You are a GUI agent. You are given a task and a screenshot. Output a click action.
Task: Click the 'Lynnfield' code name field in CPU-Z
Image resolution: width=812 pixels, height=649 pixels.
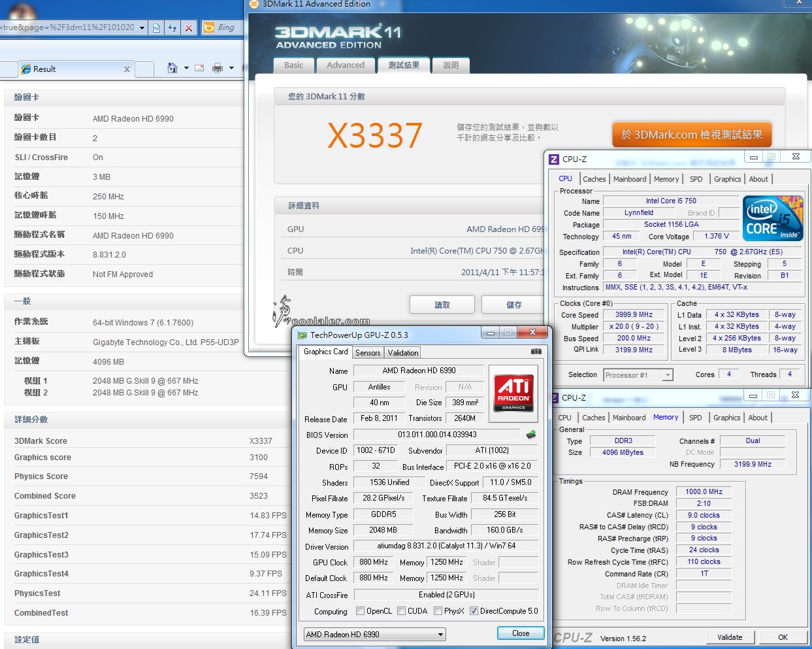(x=639, y=212)
